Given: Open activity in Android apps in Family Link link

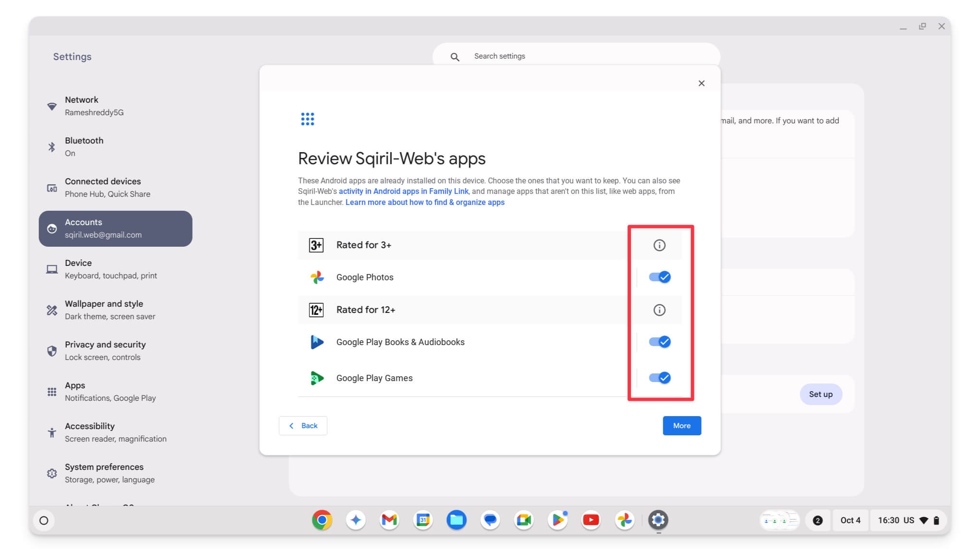Looking at the screenshot, I should click(x=403, y=191).
